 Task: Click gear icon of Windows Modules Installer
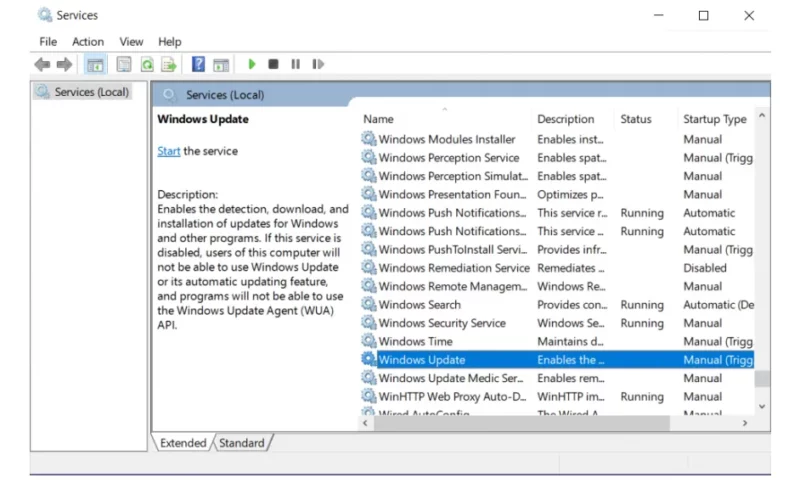click(368, 139)
